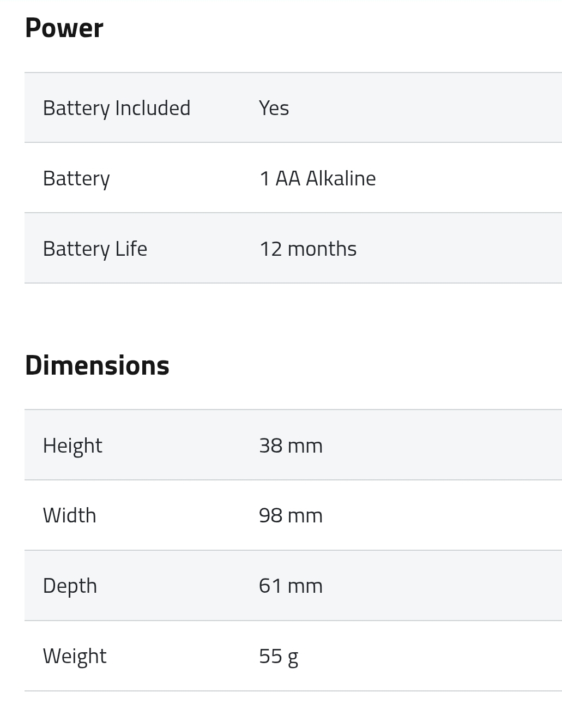562x728 pixels.
Task: Click the Depth label
Action: click(x=70, y=586)
